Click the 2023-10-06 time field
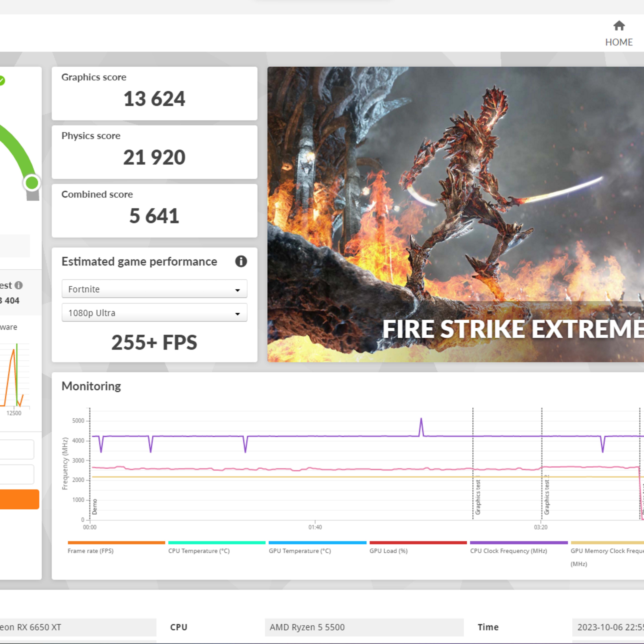The image size is (644, 644). (608, 627)
